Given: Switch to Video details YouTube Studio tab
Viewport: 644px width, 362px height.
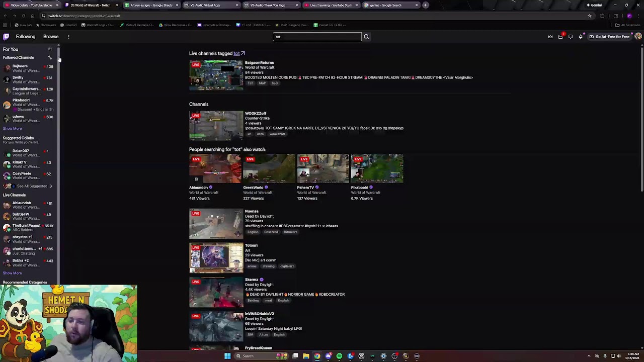Looking at the screenshot, I should pyautogui.click(x=31, y=5).
